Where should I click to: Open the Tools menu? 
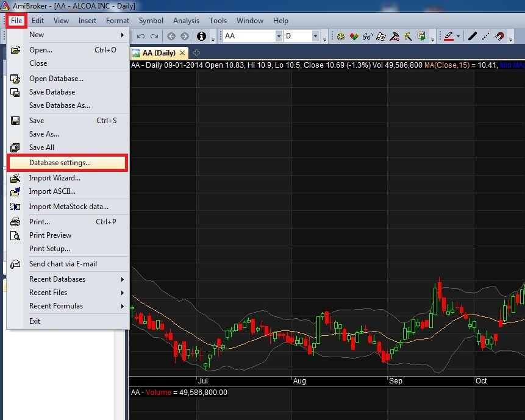[218, 21]
